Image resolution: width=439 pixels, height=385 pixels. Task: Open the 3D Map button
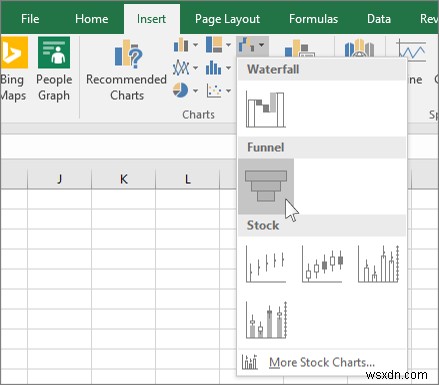coord(359,48)
